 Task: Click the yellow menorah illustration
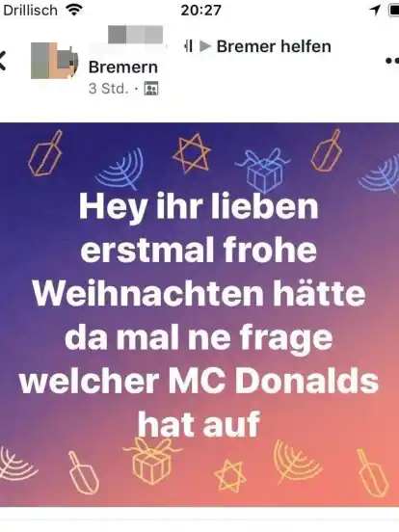point(297,462)
